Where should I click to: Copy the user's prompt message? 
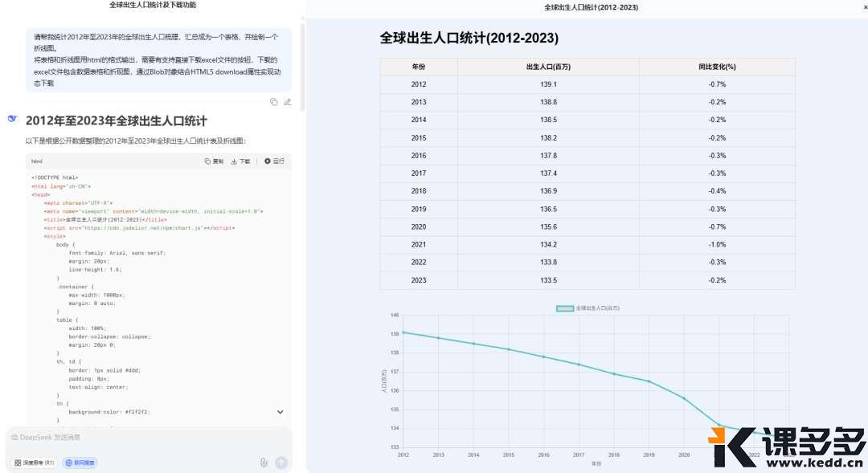[x=273, y=102]
